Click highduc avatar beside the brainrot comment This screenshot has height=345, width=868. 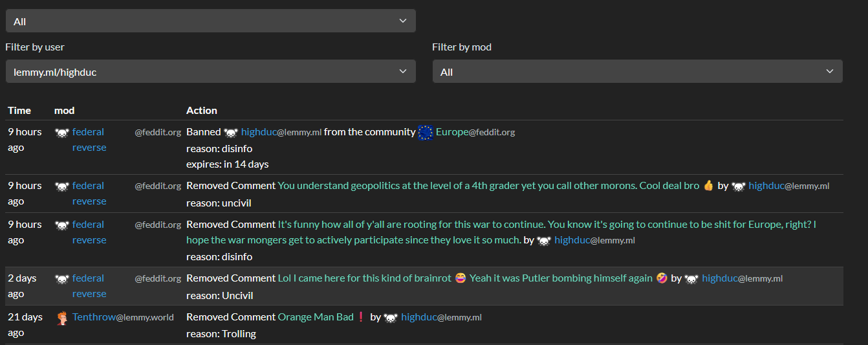(x=691, y=279)
